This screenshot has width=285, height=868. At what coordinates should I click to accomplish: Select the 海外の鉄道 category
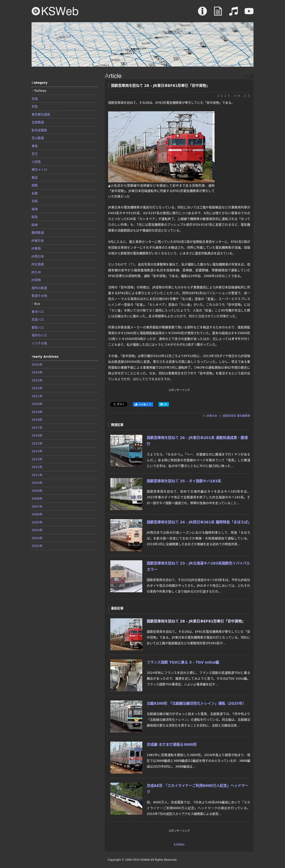[x=39, y=288]
